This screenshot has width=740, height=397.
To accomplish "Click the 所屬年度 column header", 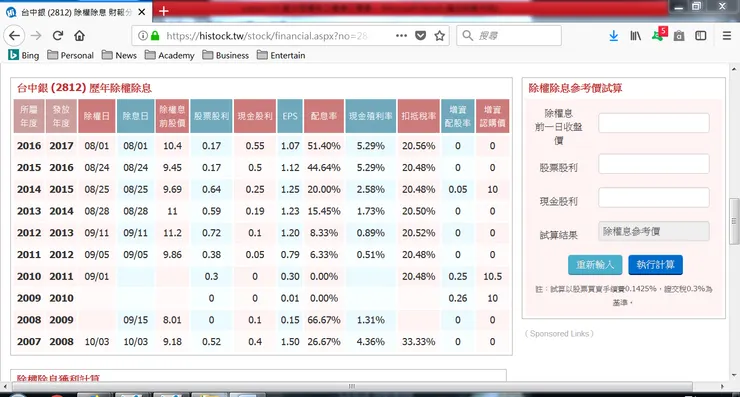I will click(x=29, y=116).
